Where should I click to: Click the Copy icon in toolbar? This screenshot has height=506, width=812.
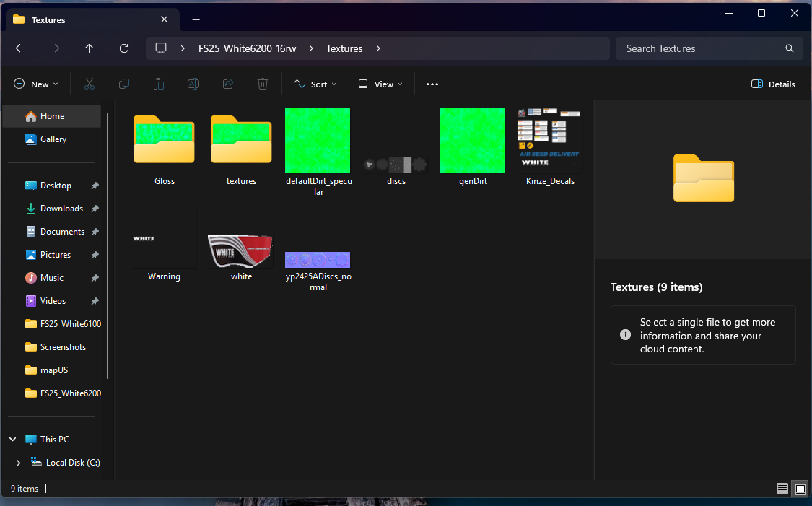tap(123, 84)
